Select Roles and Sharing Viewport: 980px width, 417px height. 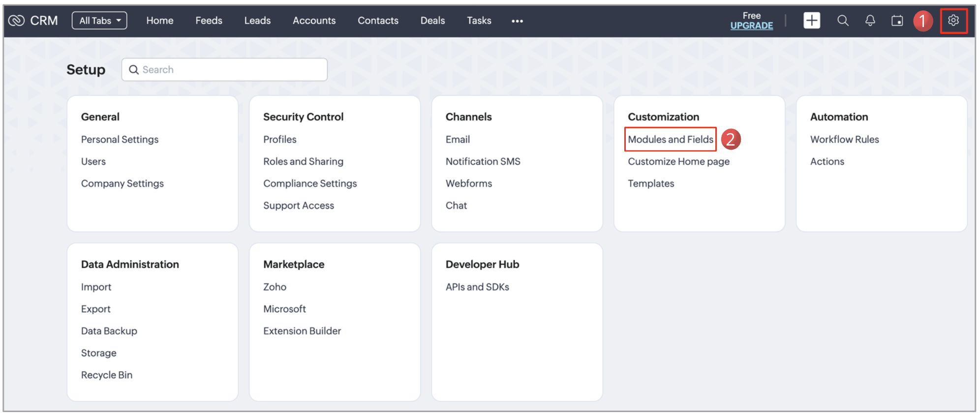[x=303, y=162]
